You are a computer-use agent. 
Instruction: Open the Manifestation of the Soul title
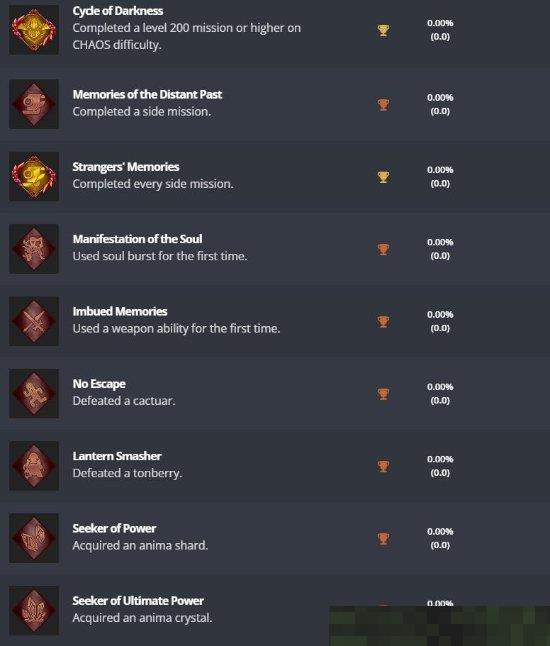tap(137, 239)
